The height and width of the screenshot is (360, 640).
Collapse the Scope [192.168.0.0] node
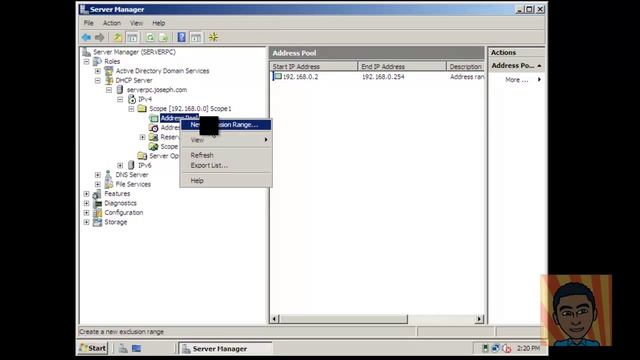pos(131,109)
